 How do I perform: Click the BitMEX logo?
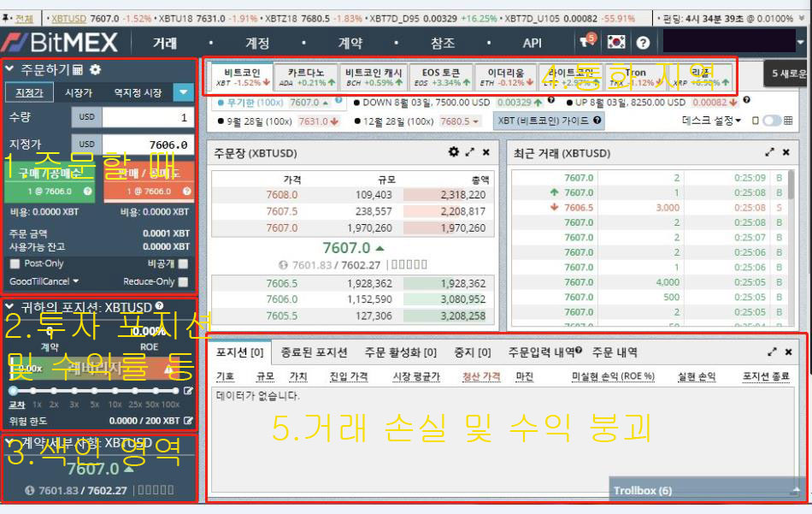click(x=61, y=42)
